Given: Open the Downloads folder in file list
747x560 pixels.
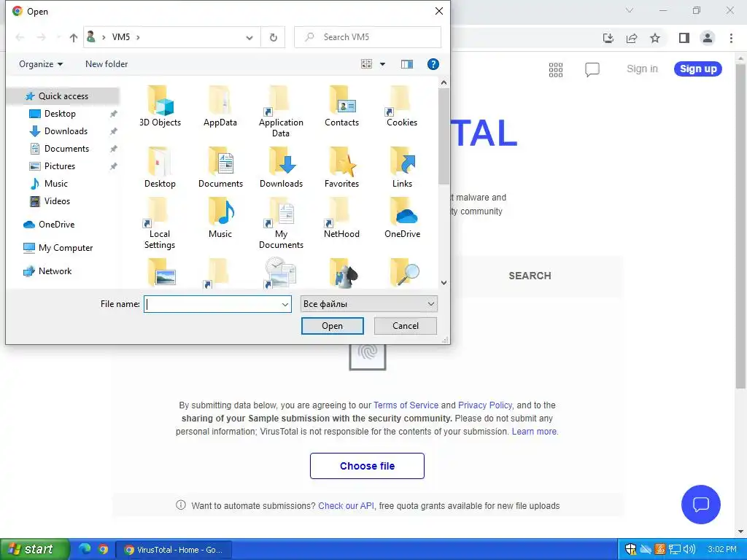Looking at the screenshot, I should point(281,167).
